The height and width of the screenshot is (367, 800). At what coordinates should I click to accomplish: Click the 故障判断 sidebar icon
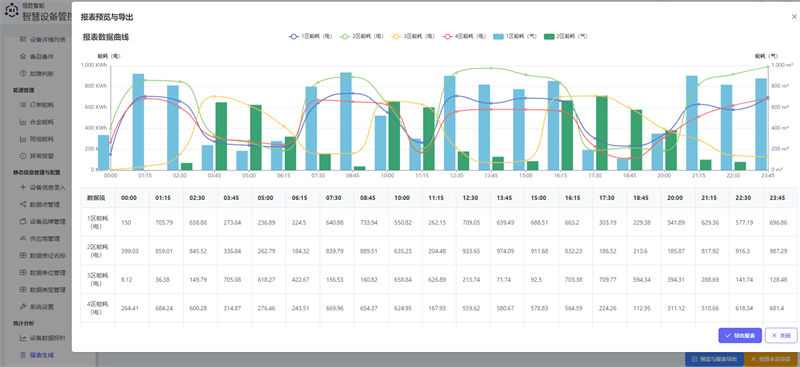coord(22,73)
